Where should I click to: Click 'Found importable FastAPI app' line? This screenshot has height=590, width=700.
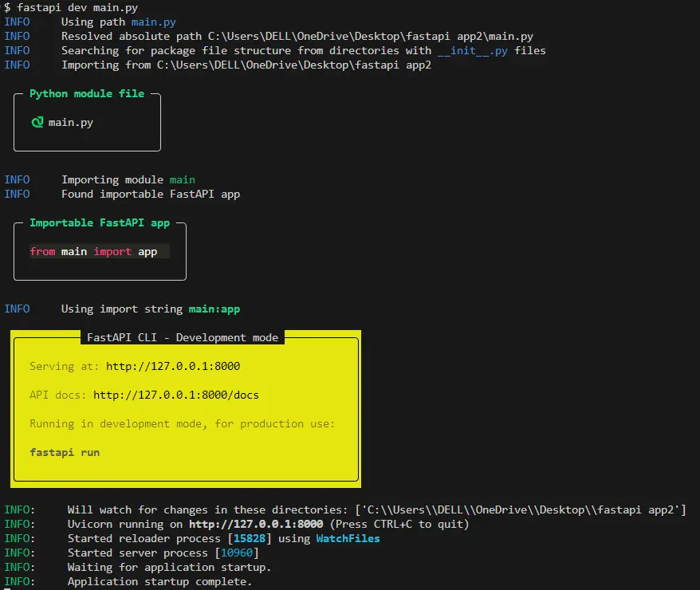coord(151,194)
